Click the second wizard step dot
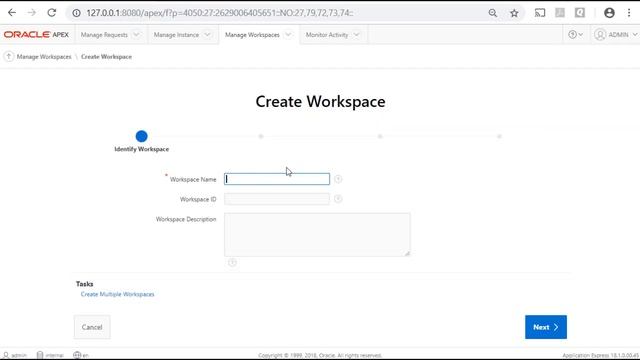The image size is (640, 360). 261,136
